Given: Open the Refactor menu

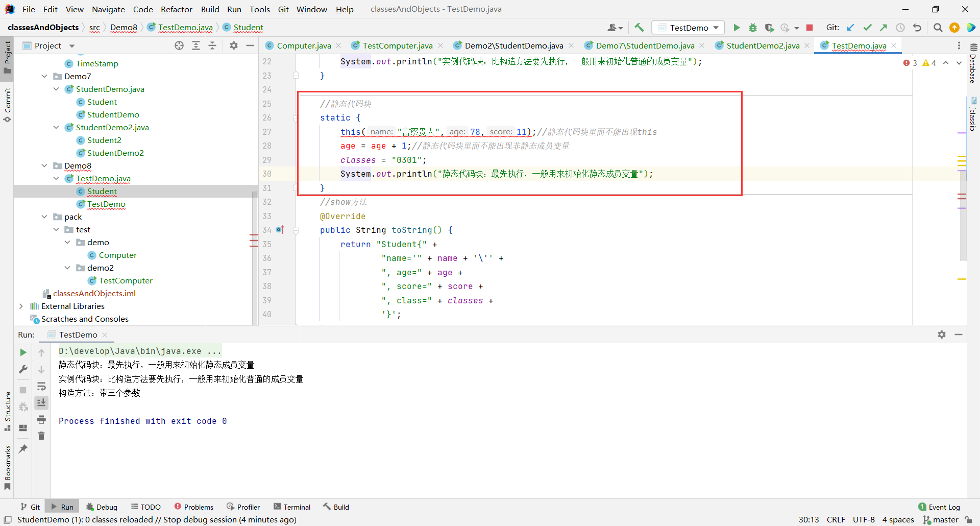Looking at the screenshot, I should pyautogui.click(x=176, y=9).
